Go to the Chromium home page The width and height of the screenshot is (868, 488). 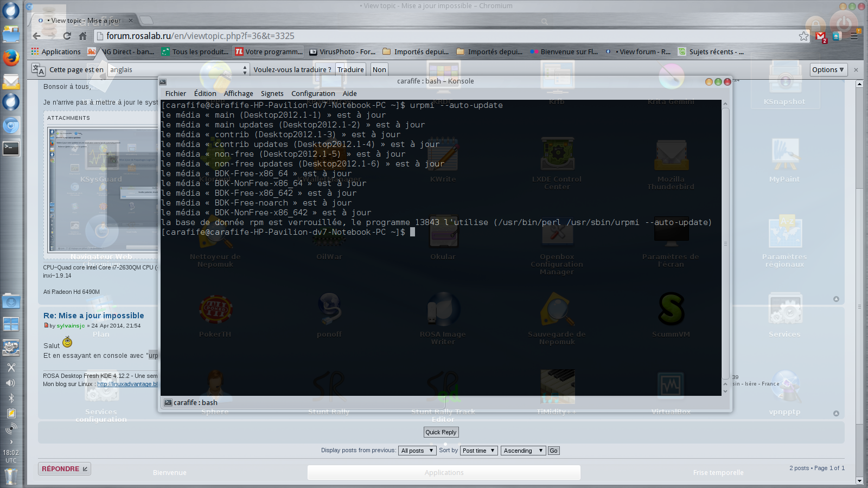(x=82, y=36)
